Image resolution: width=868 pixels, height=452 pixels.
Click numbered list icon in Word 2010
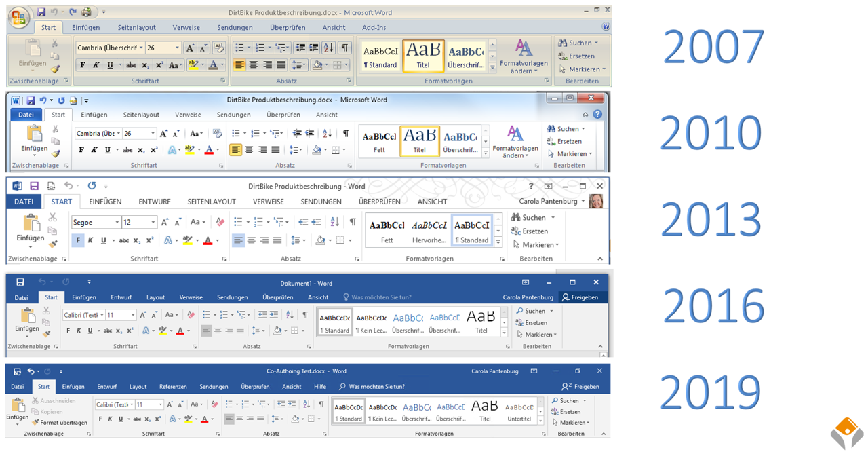click(x=256, y=134)
